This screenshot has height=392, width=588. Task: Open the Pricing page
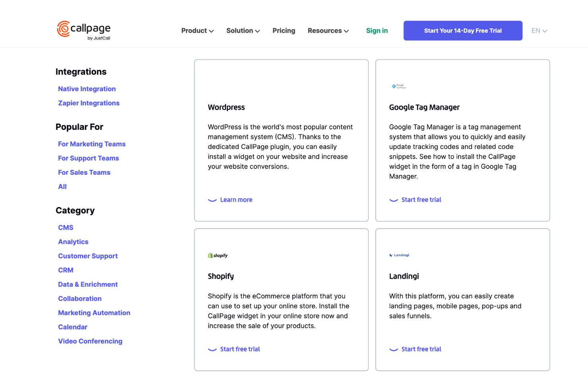(x=284, y=31)
